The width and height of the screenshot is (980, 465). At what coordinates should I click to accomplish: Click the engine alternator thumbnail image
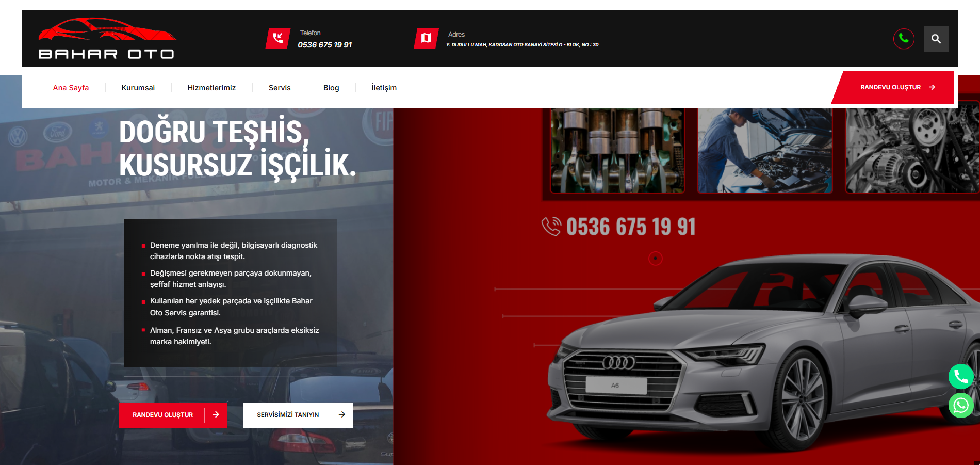(912, 151)
